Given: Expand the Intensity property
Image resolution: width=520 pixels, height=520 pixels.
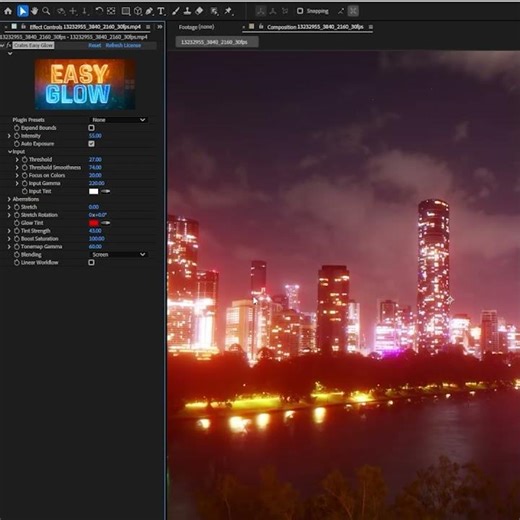Looking at the screenshot, I should [9, 136].
